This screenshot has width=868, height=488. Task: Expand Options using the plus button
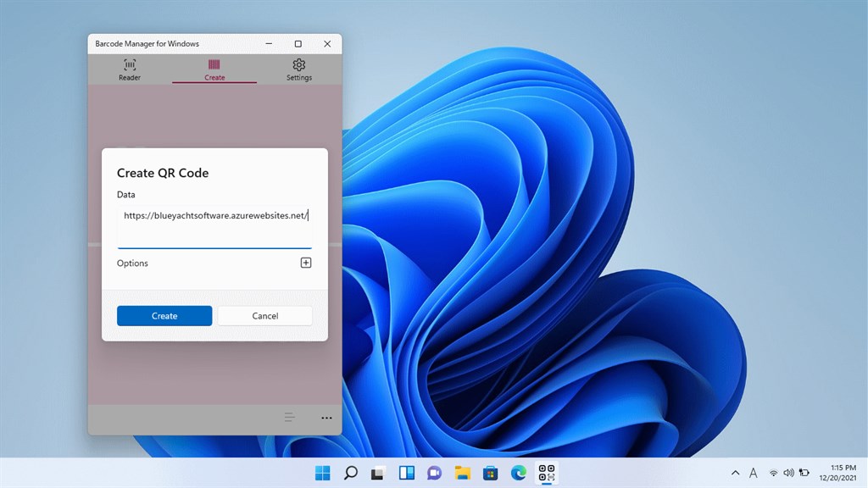[x=305, y=263]
